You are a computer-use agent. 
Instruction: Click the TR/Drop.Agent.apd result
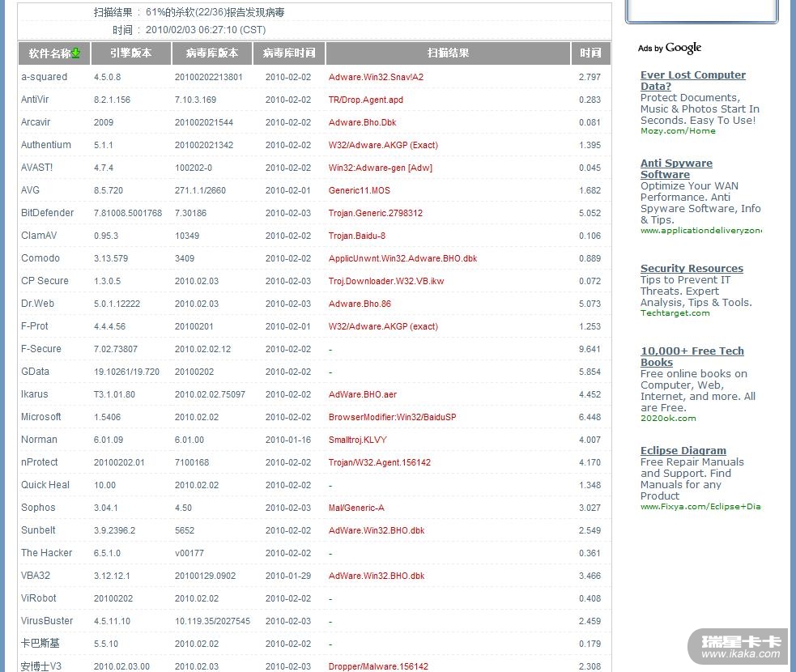click(366, 100)
